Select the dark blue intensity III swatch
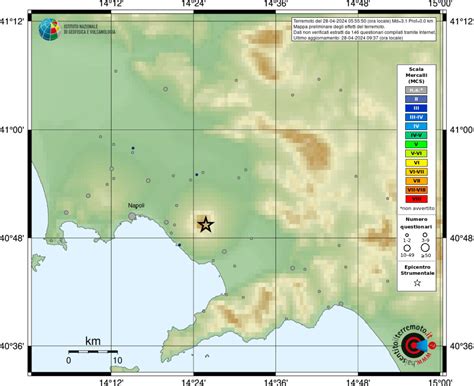474x386 pixels. (416, 108)
